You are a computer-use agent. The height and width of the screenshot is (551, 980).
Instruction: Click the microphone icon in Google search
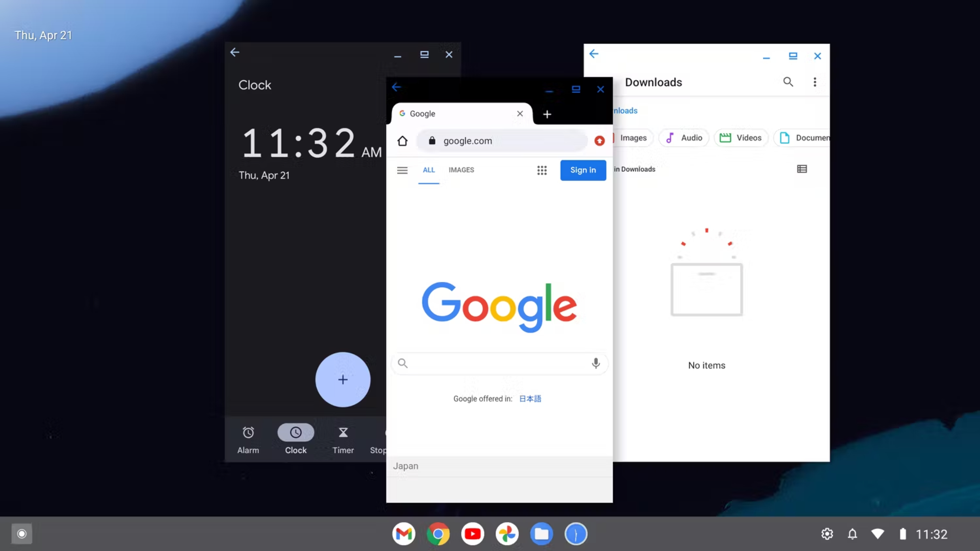click(596, 363)
